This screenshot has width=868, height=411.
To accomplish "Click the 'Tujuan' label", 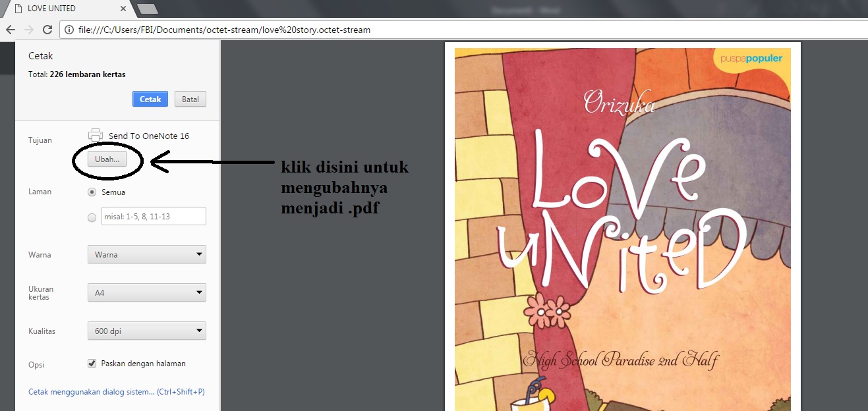I will [x=40, y=140].
